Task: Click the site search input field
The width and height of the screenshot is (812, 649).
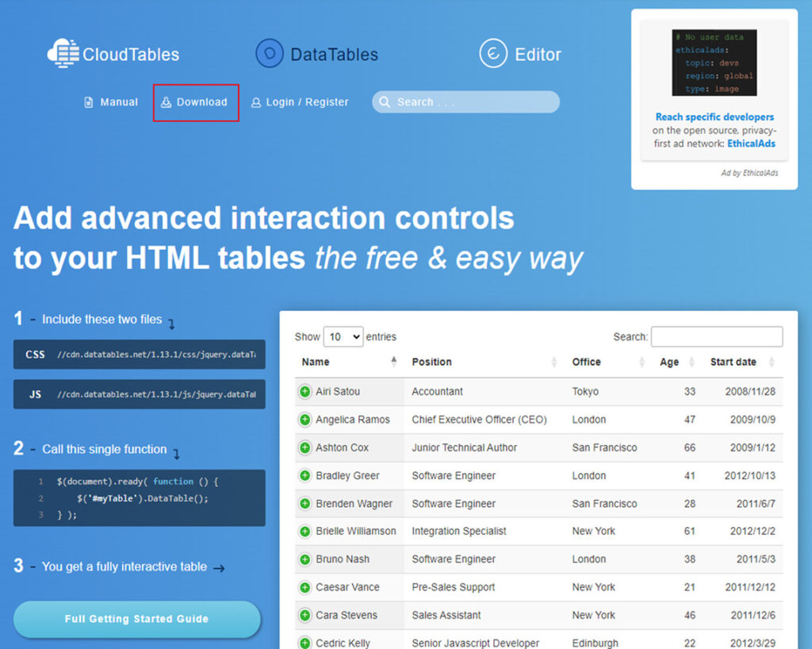Action: tap(465, 102)
